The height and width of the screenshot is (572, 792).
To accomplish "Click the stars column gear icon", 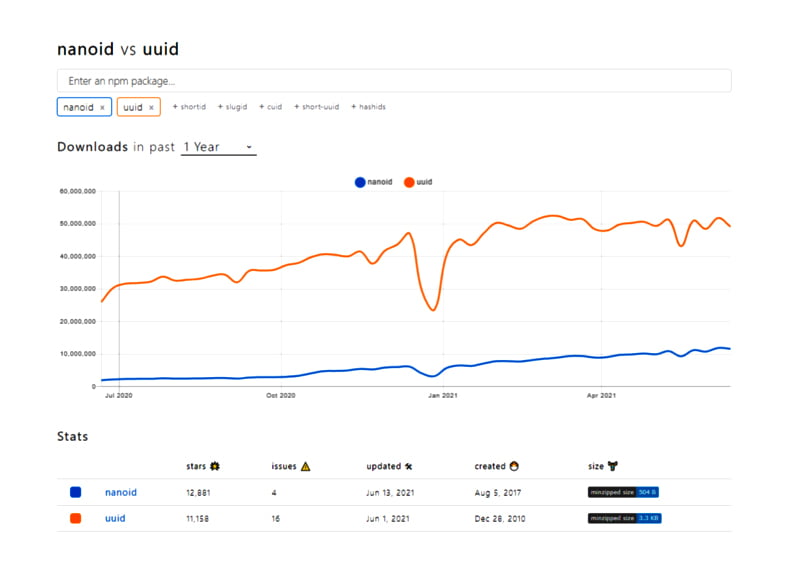I will [x=215, y=466].
